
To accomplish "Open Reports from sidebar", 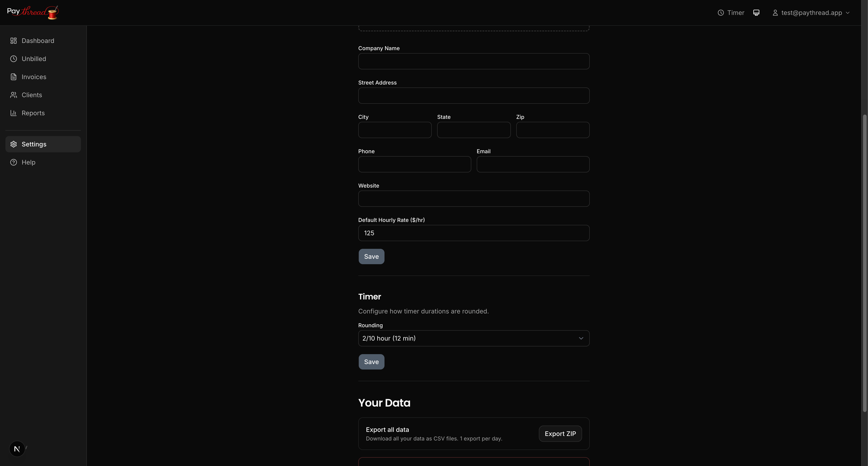I will coord(33,113).
